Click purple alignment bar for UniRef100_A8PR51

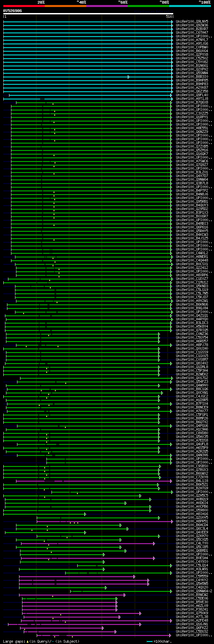coord(105,521)
